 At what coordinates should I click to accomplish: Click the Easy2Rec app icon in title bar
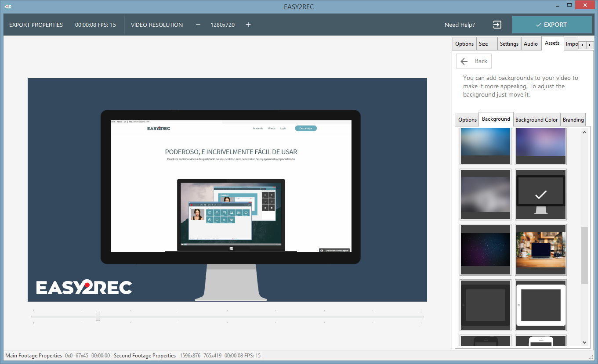[7, 6]
